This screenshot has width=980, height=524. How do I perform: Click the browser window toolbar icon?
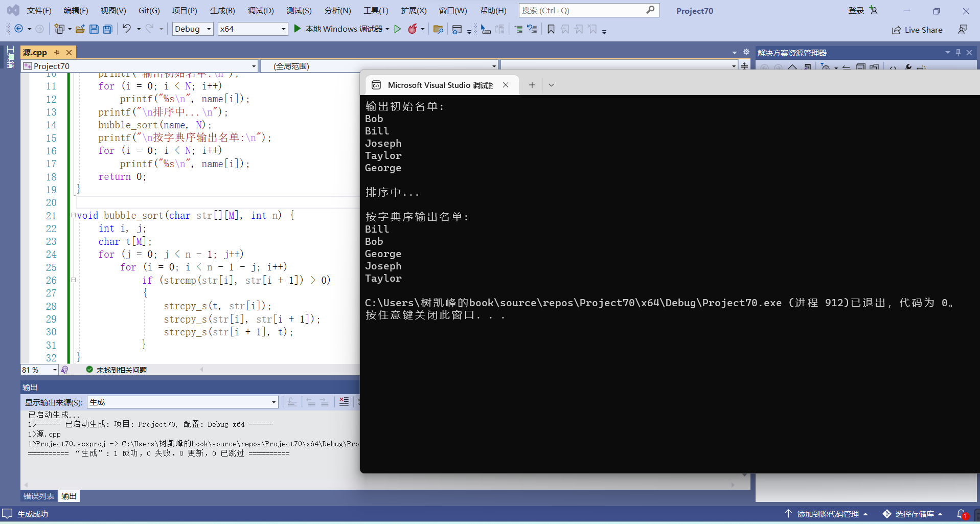(457, 29)
